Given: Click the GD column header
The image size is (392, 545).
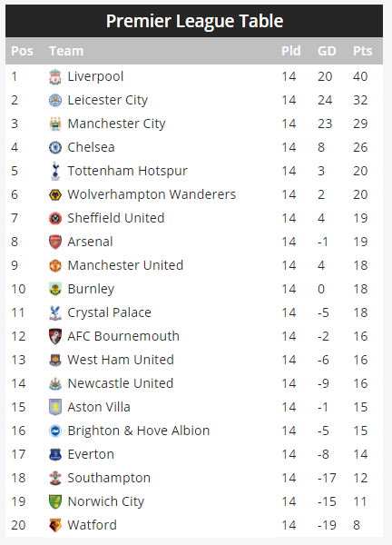Looking at the screenshot, I should tap(327, 51).
